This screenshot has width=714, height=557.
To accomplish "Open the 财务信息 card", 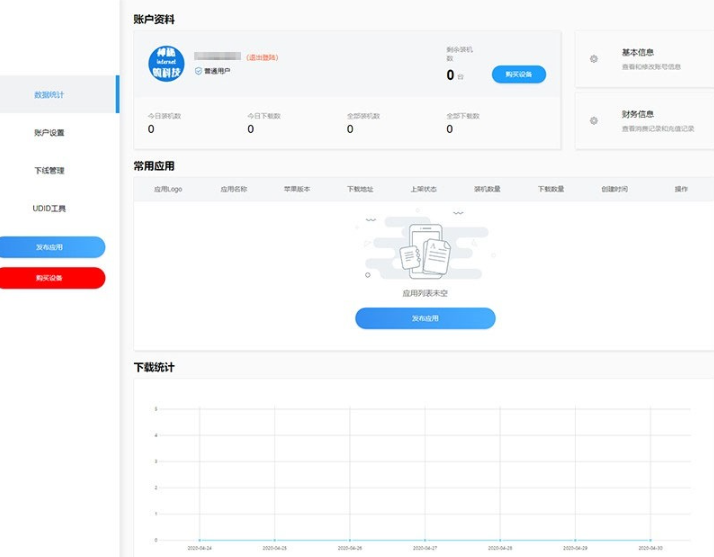I will [x=644, y=121].
